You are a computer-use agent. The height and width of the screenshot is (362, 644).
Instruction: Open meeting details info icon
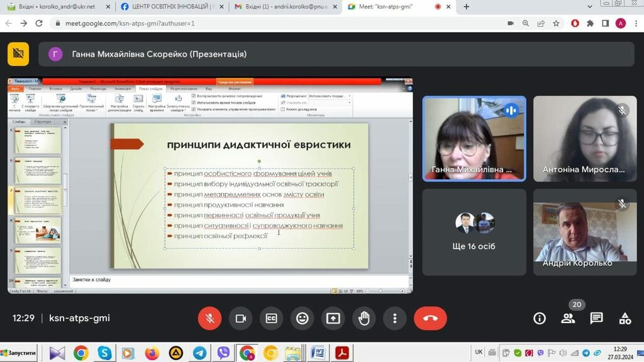(x=540, y=318)
